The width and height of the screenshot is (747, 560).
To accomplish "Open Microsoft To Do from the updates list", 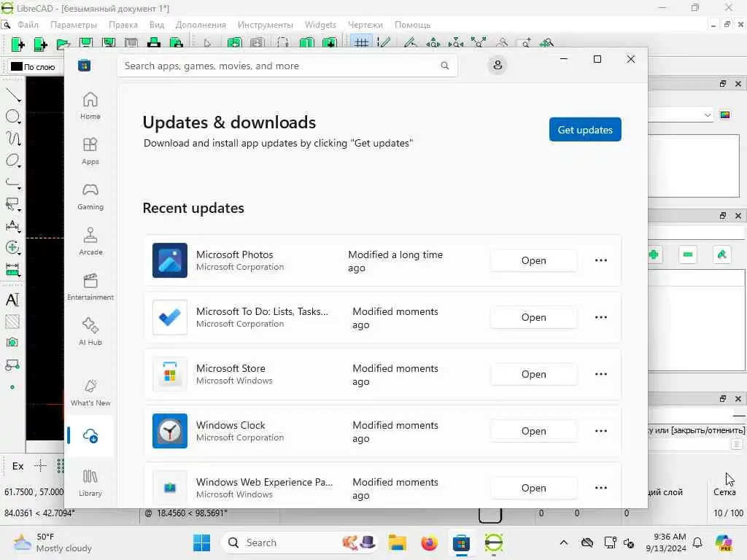I will coord(533,317).
